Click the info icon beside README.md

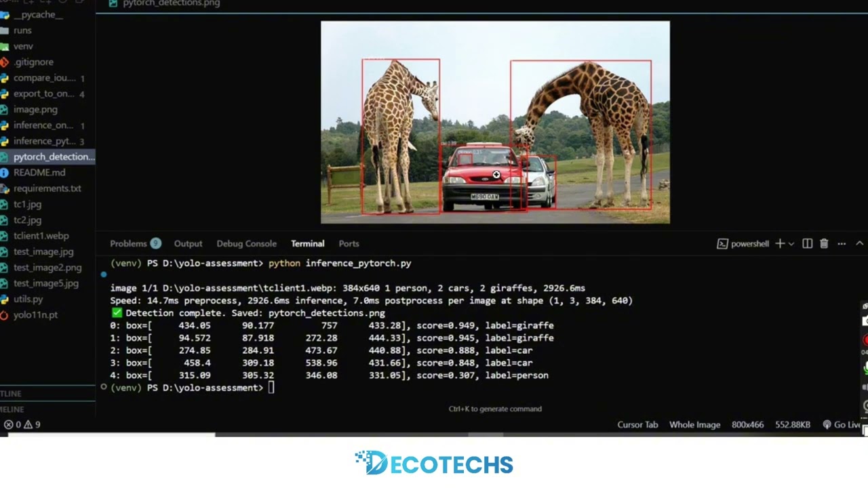4,172
